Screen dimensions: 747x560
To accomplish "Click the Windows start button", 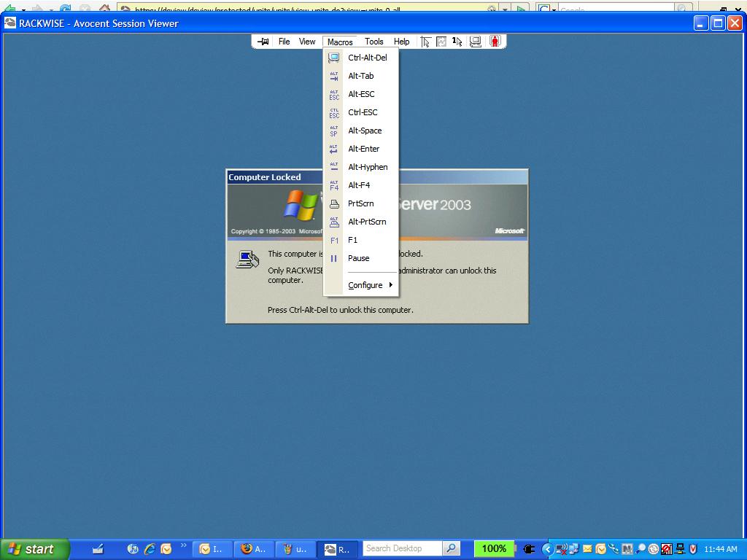I will pos(34,549).
